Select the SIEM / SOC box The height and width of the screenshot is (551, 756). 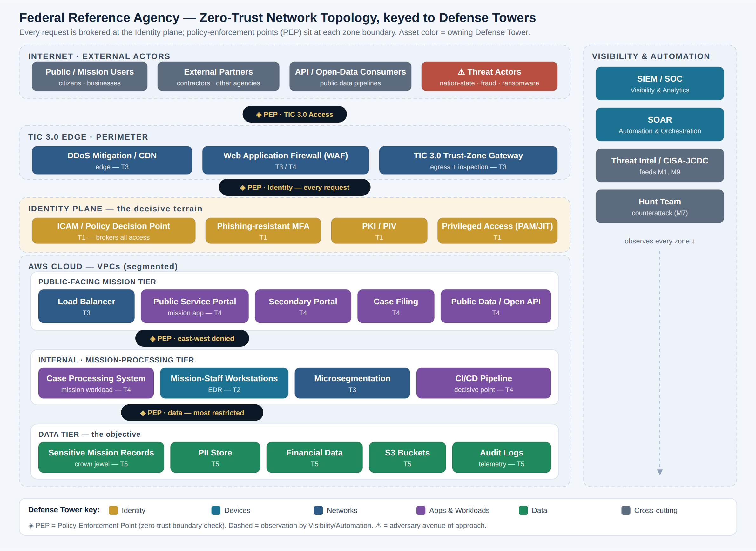pos(659,83)
